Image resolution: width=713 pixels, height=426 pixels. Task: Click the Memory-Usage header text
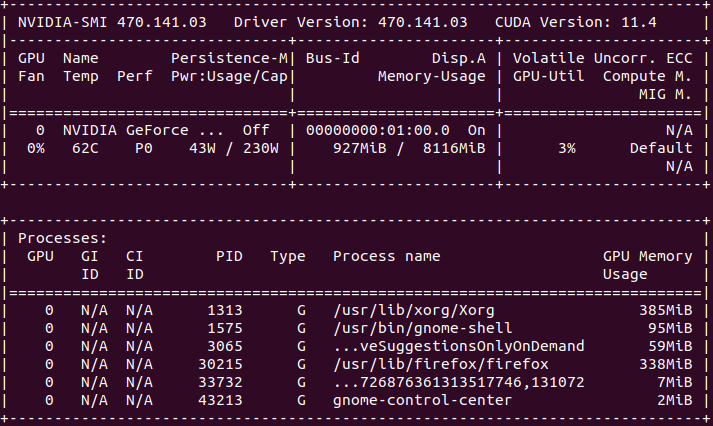tap(432, 76)
